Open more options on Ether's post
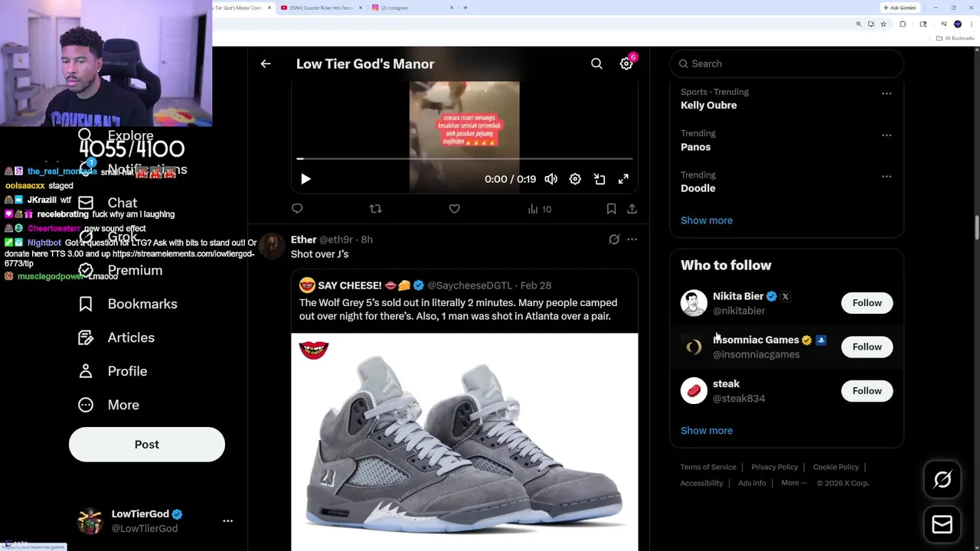The image size is (980, 551). [632, 240]
